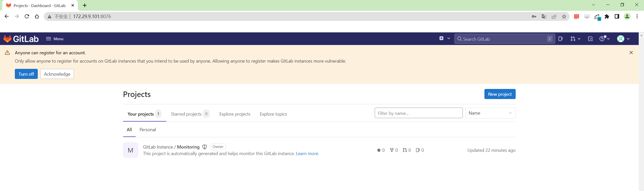Bookmark this page with the star icon
The height and width of the screenshot is (191, 644).
(x=564, y=17)
